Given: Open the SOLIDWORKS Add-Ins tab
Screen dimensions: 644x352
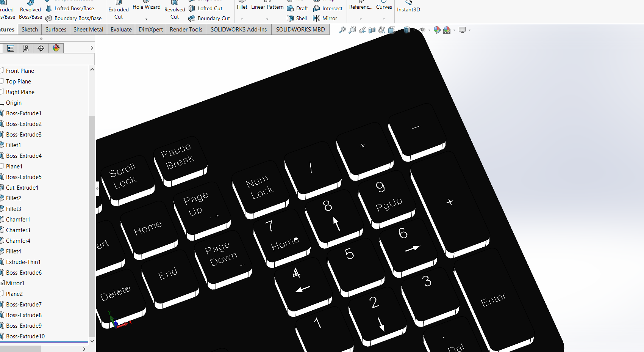Looking at the screenshot, I should pyautogui.click(x=239, y=30).
